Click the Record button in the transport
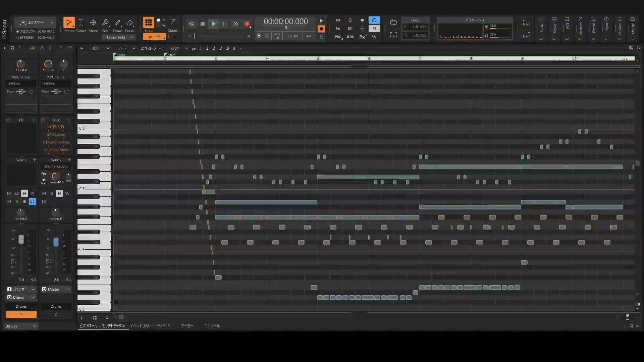 coord(247,24)
